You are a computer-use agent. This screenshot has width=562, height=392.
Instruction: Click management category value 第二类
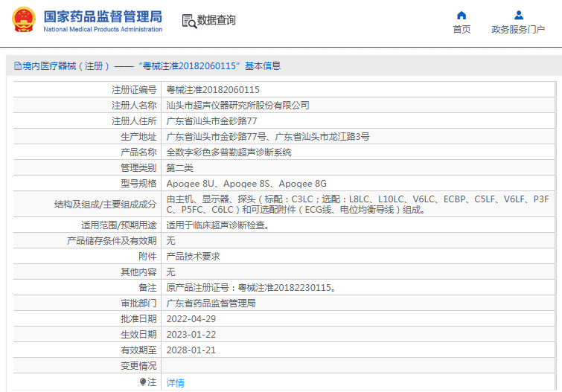point(179,168)
